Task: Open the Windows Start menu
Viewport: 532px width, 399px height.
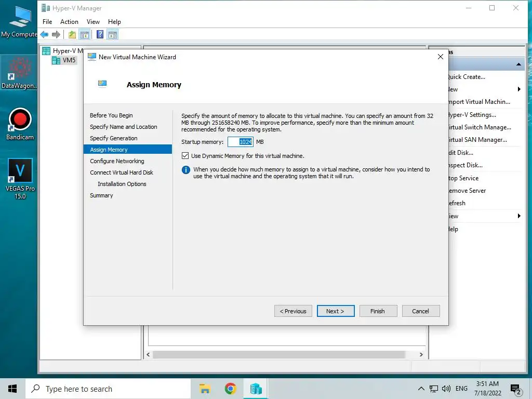Action: (x=12, y=389)
